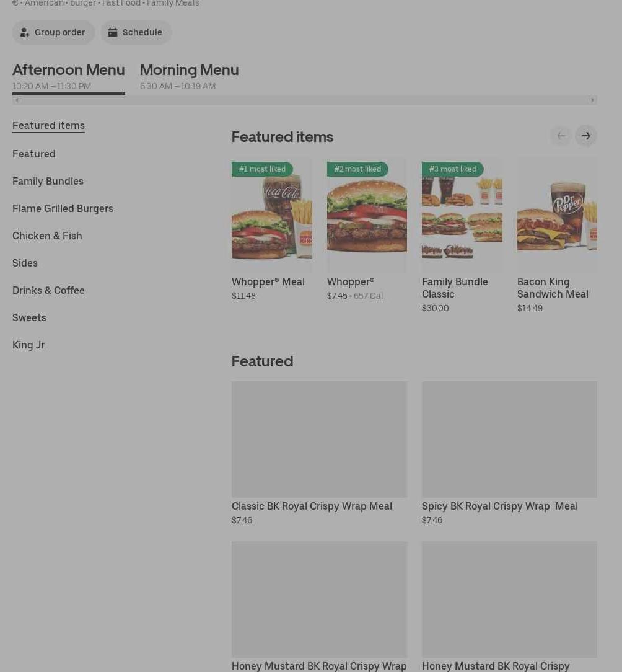Image resolution: width=622 pixels, height=672 pixels.
Task: Jump to Family Bundles category
Action: click(x=48, y=181)
